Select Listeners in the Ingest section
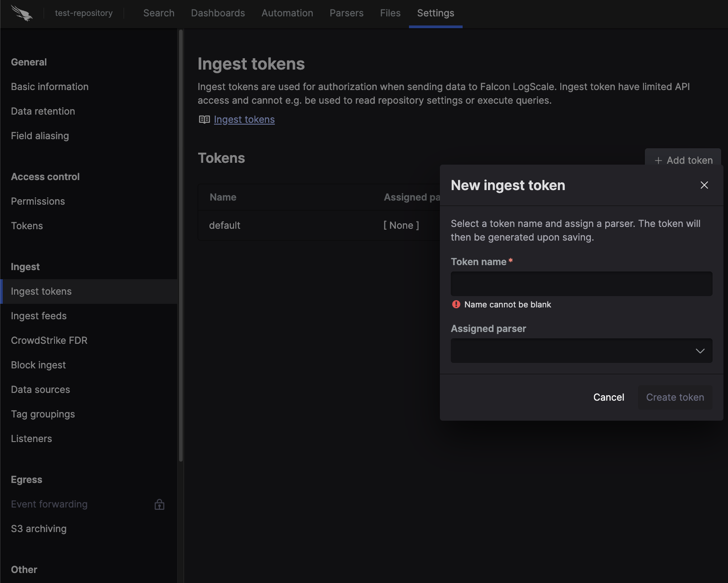 (31, 438)
